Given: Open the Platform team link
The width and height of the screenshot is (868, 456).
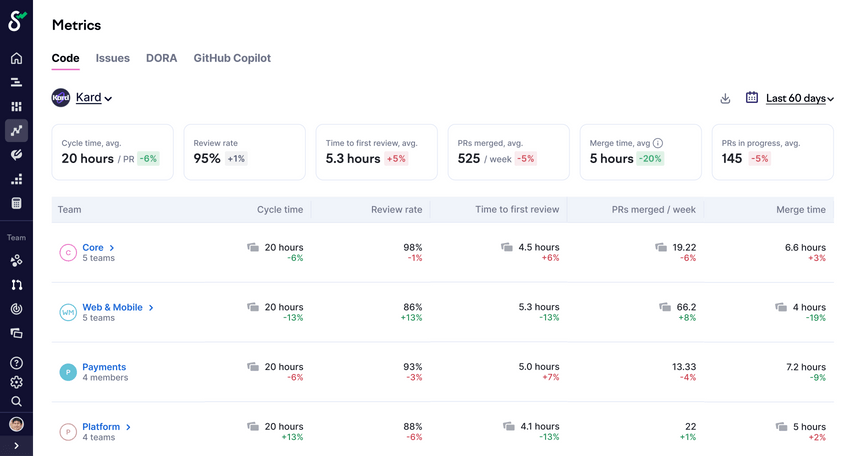Looking at the screenshot, I should (x=101, y=427).
